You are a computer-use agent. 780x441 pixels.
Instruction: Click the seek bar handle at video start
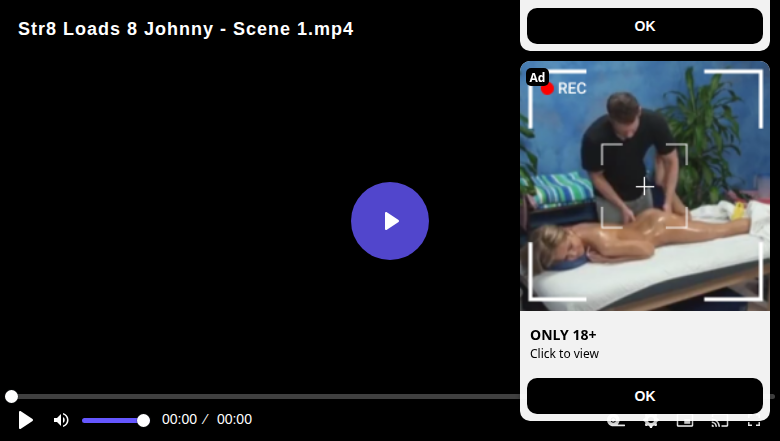(x=11, y=396)
